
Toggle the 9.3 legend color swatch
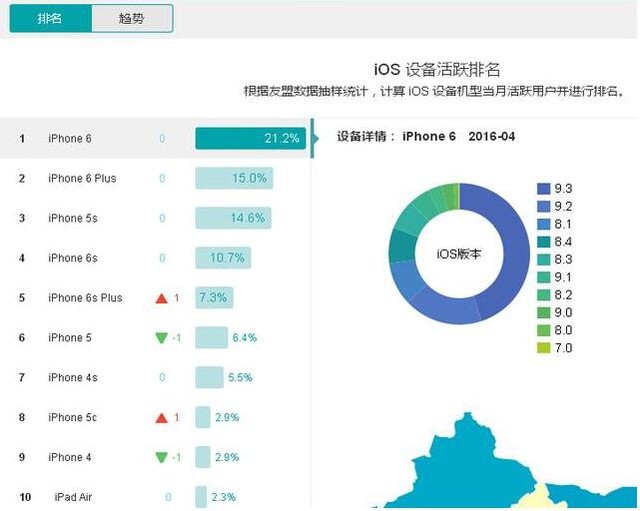[x=543, y=188]
